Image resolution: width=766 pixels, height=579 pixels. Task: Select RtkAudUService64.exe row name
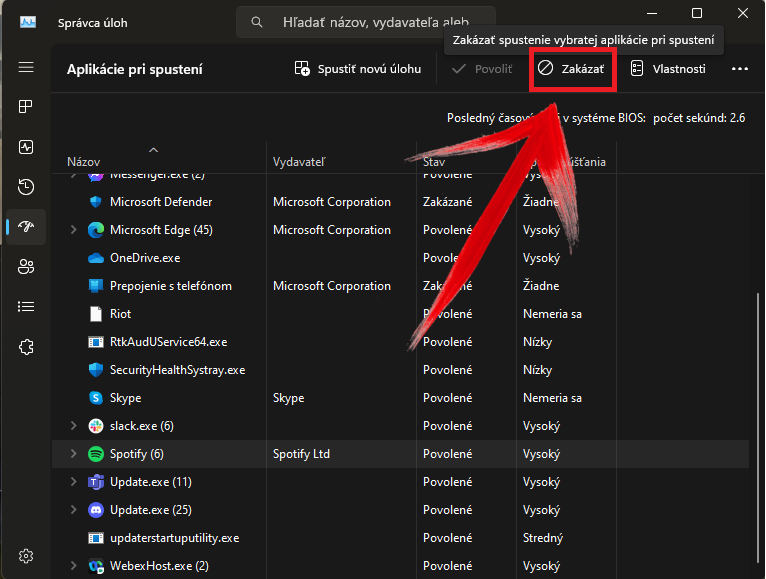click(169, 342)
